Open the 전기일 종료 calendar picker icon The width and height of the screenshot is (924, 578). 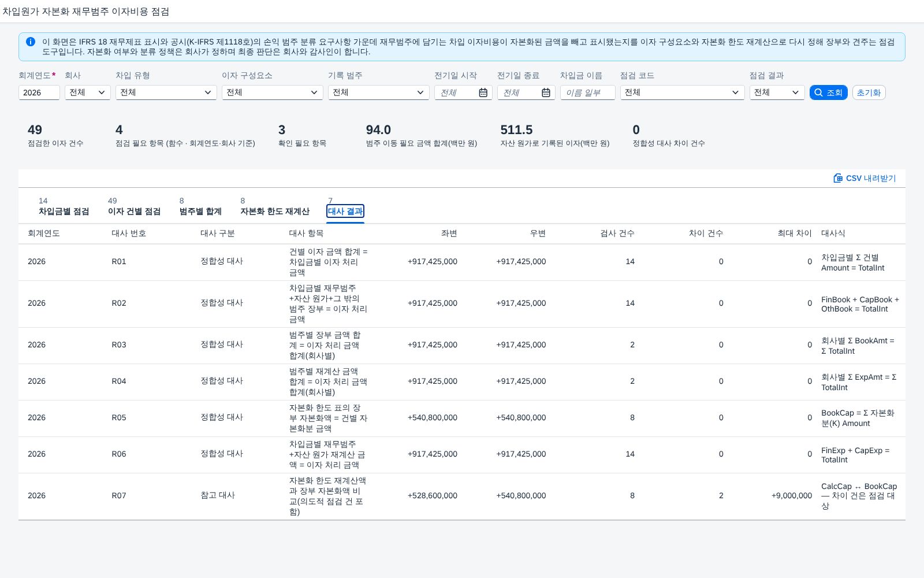[546, 92]
